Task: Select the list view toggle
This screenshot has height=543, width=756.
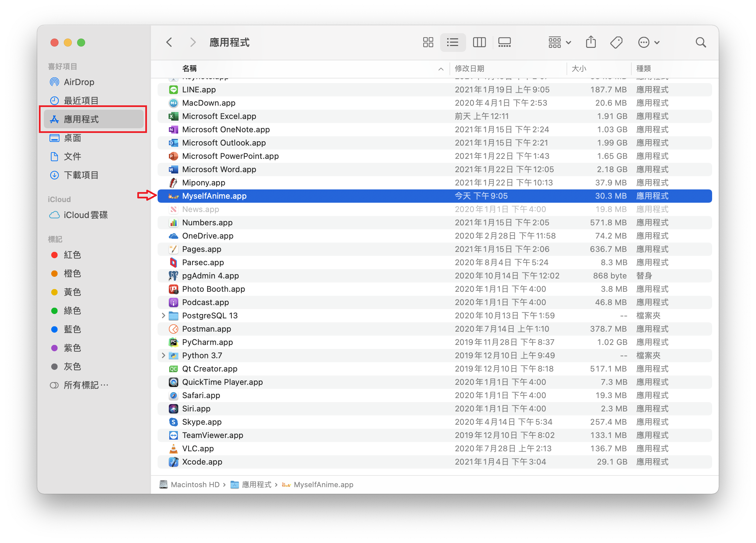Action: [x=452, y=42]
